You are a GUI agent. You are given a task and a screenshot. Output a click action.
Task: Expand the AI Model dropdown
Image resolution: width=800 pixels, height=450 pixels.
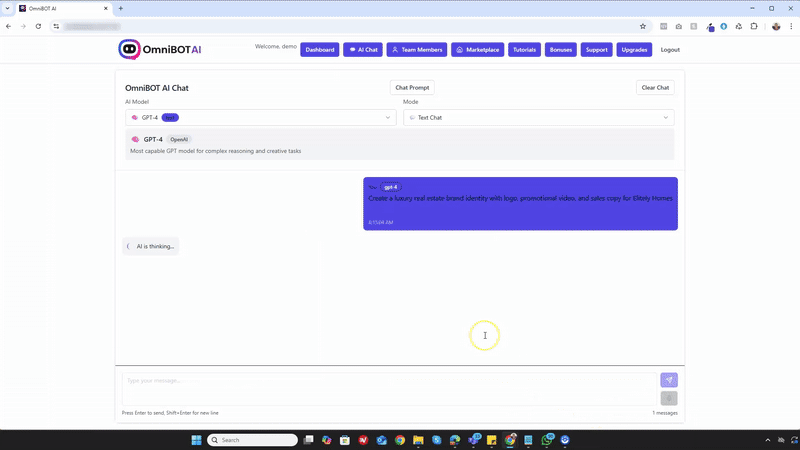point(260,117)
